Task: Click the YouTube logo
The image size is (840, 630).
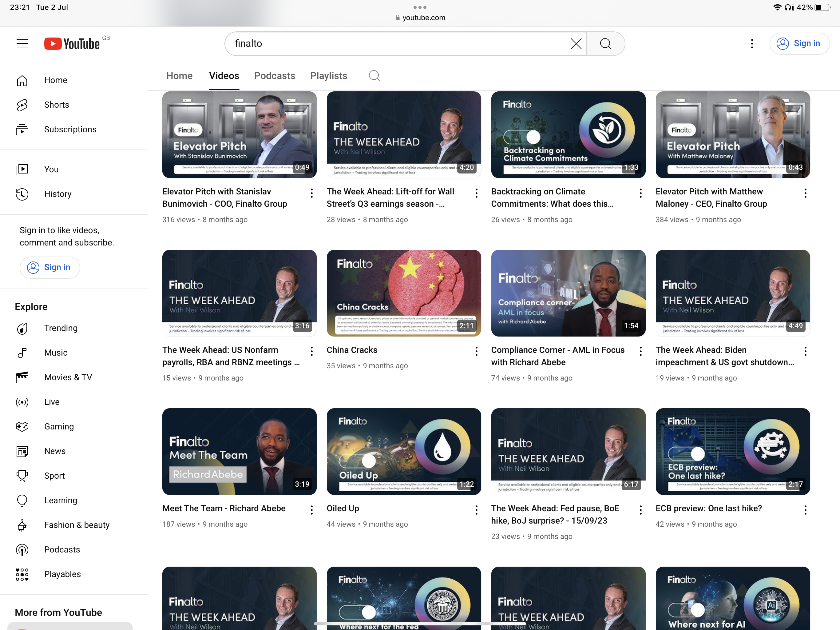Action: (x=72, y=44)
